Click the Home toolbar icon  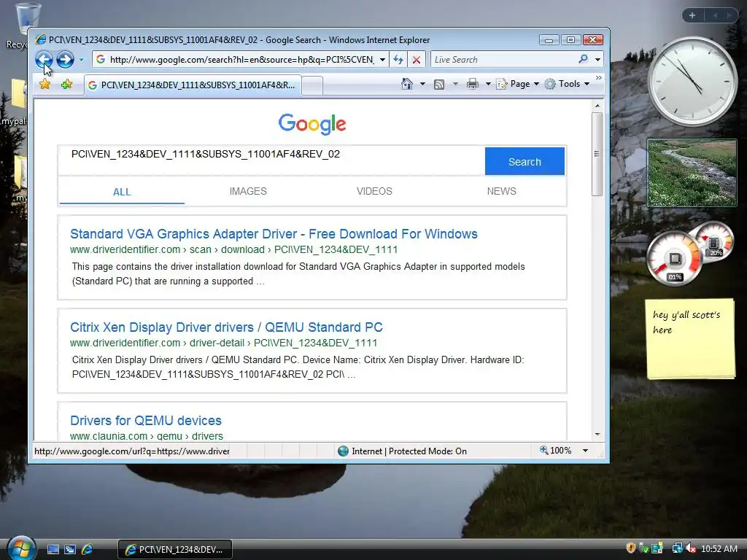coord(407,84)
